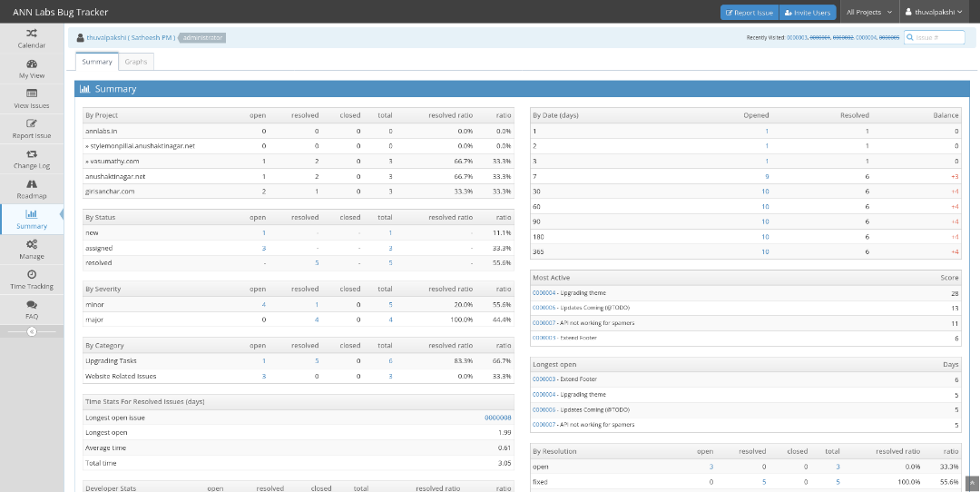Go to My View dashboard icon
This screenshot has height=492, width=980.
tap(32, 64)
